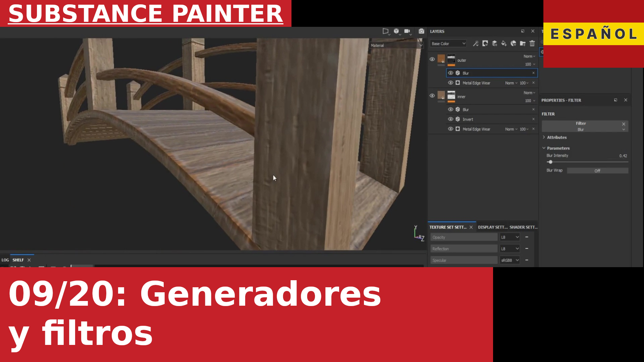Screen dimensions: 644x362
Task: Toggle visibility of the Invert effect
Action: coord(450,119)
